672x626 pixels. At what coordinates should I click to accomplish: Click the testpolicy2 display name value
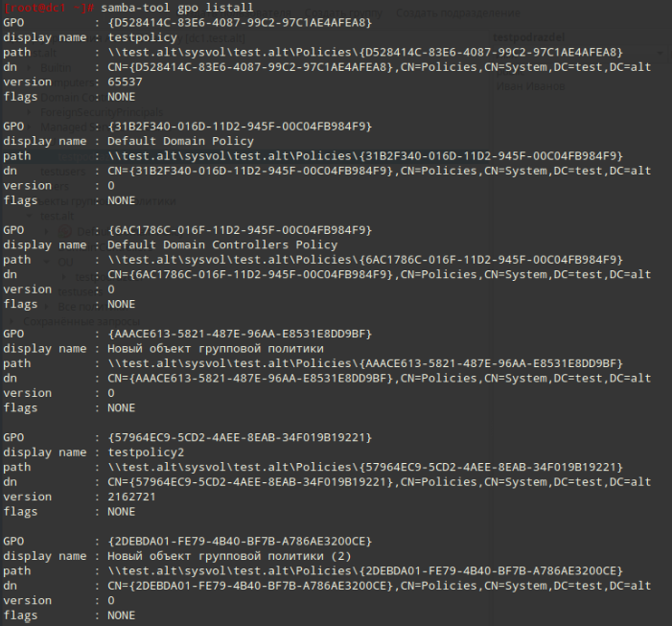click(x=146, y=452)
